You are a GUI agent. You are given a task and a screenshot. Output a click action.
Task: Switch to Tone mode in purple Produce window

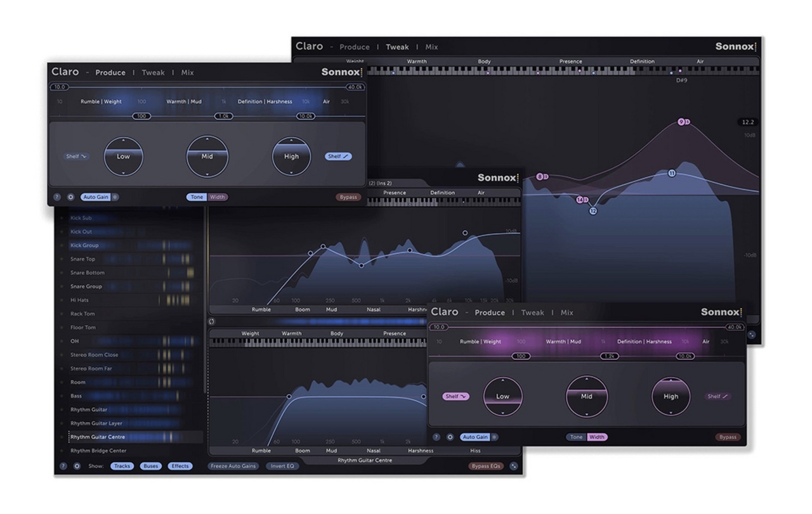[x=576, y=437]
